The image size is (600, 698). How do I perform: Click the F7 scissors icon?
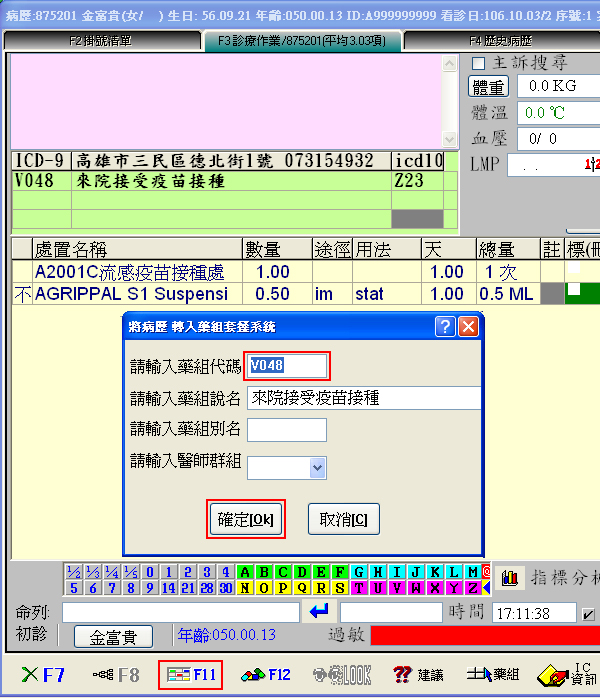pyautogui.click(x=44, y=675)
